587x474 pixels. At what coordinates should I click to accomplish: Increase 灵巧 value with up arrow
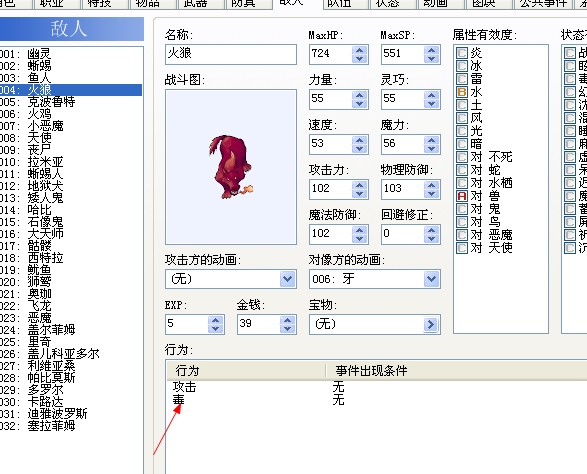click(431, 95)
